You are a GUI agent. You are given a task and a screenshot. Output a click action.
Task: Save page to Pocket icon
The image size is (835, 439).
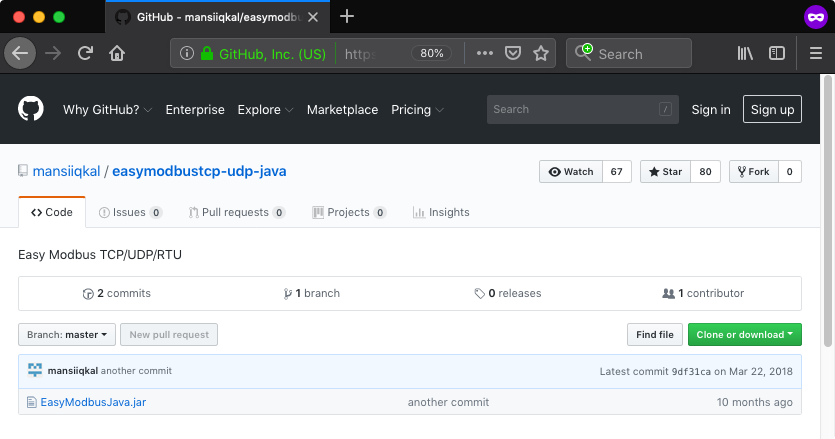[x=513, y=53]
